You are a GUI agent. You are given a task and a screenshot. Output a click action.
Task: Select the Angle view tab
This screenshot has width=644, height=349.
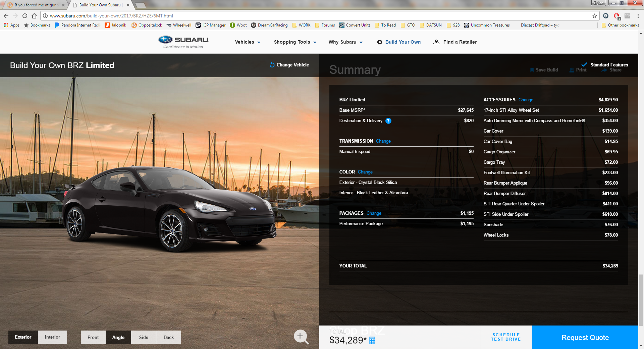118,337
